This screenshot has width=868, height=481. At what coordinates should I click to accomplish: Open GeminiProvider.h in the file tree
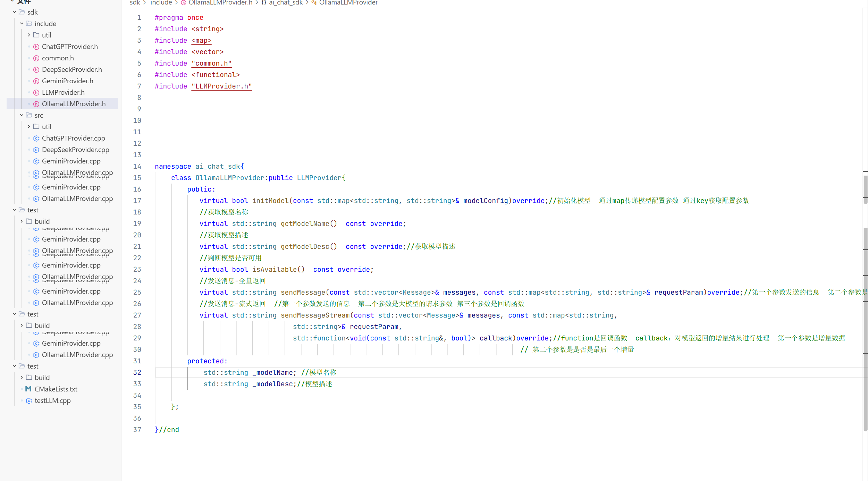click(67, 81)
